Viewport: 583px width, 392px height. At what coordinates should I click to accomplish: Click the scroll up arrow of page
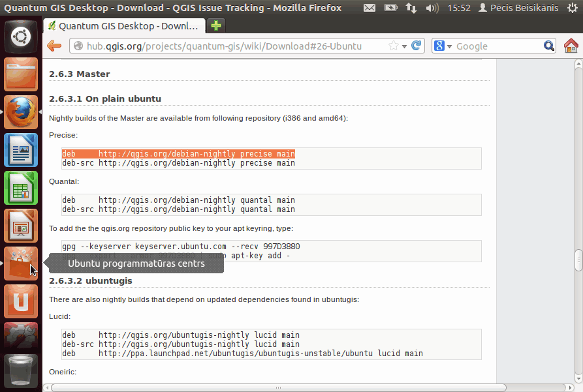click(578, 64)
